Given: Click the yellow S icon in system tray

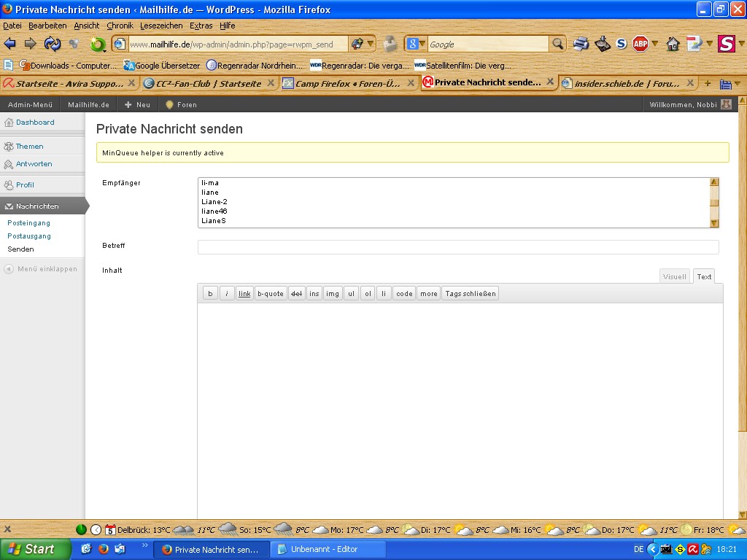Looking at the screenshot, I should (680, 549).
